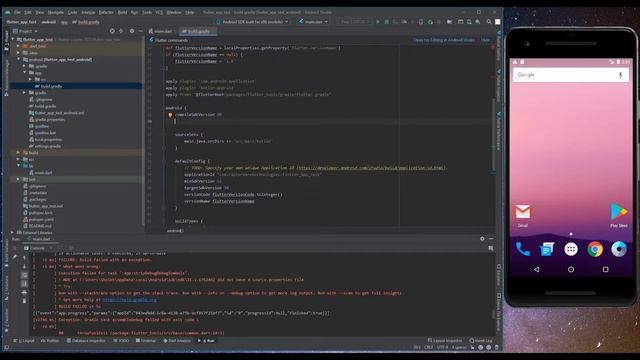
Task: Open the Build menu
Action: pos(122,12)
